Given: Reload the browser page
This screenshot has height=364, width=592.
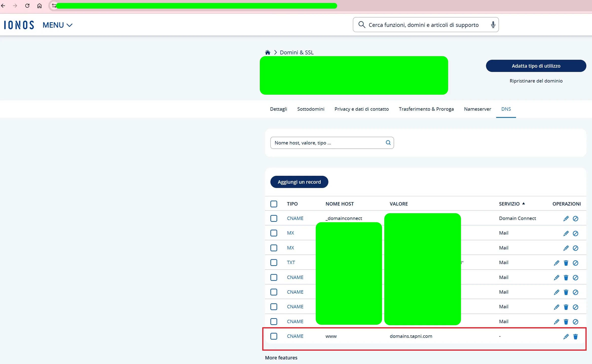Looking at the screenshot, I should (x=27, y=6).
